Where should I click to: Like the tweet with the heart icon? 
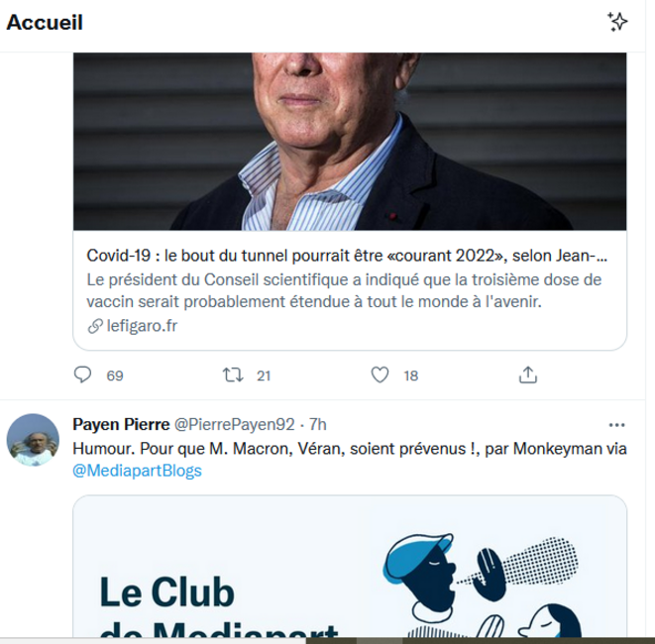pyautogui.click(x=380, y=375)
